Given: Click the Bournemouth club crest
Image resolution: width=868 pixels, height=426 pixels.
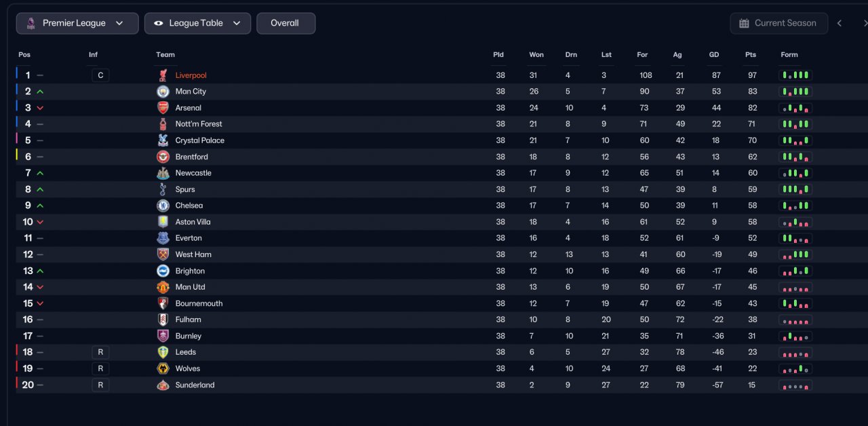Looking at the screenshot, I should pyautogui.click(x=163, y=303).
